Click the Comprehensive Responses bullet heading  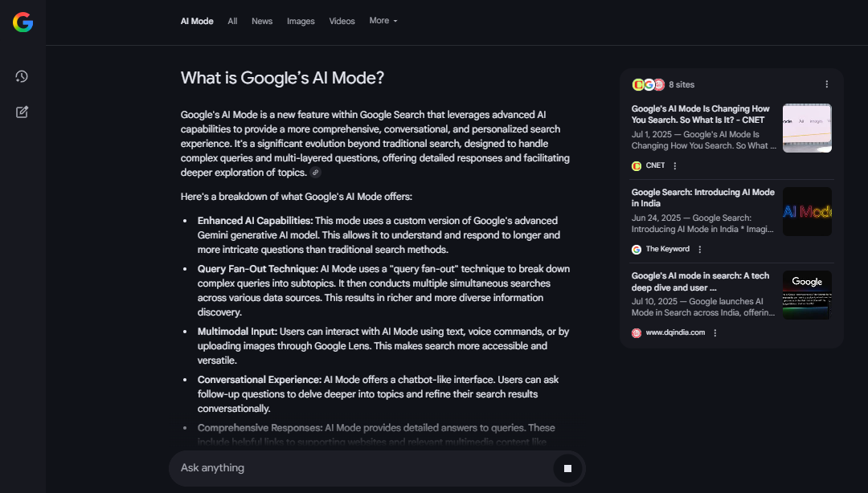tap(260, 428)
